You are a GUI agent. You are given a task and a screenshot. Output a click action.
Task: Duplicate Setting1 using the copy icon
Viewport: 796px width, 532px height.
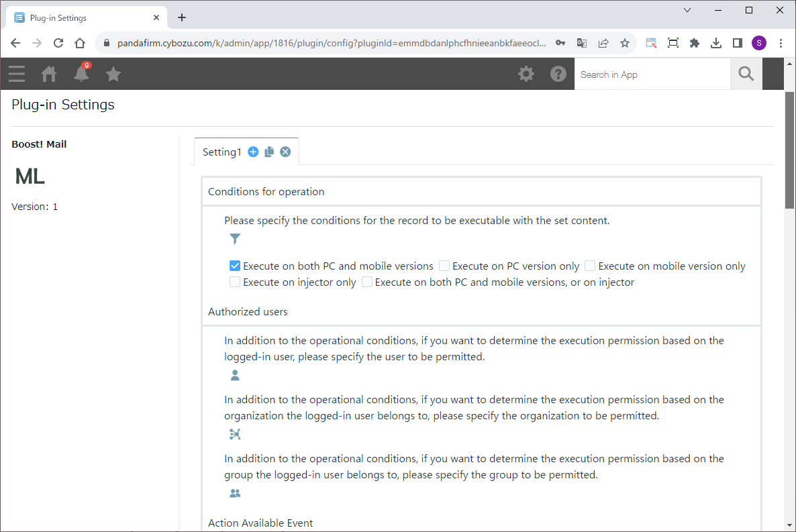(x=269, y=152)
